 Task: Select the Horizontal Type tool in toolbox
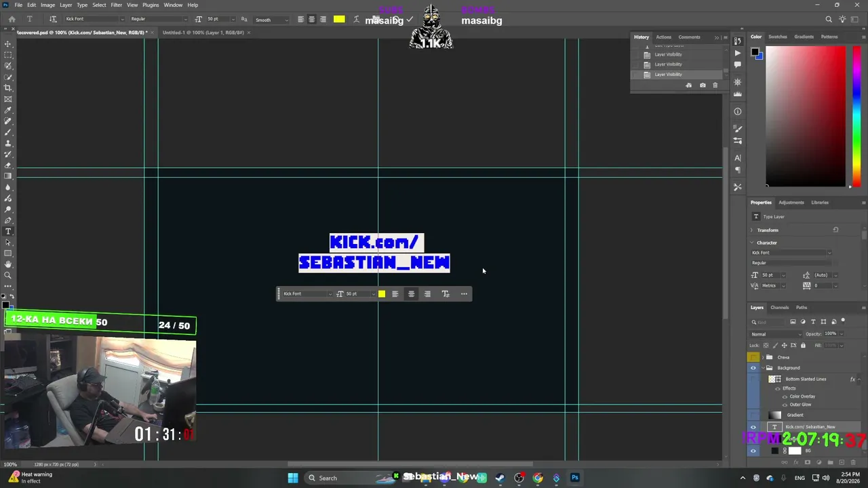(8, 232)
